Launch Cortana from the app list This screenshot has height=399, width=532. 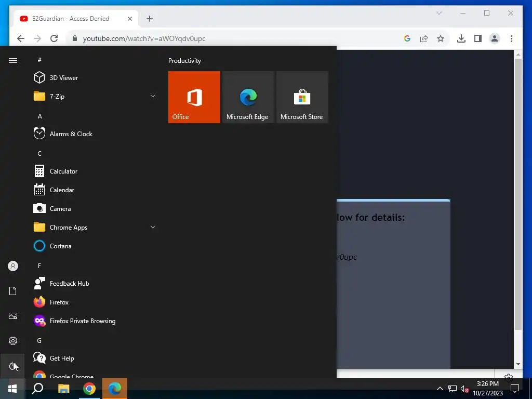(95, 246)
